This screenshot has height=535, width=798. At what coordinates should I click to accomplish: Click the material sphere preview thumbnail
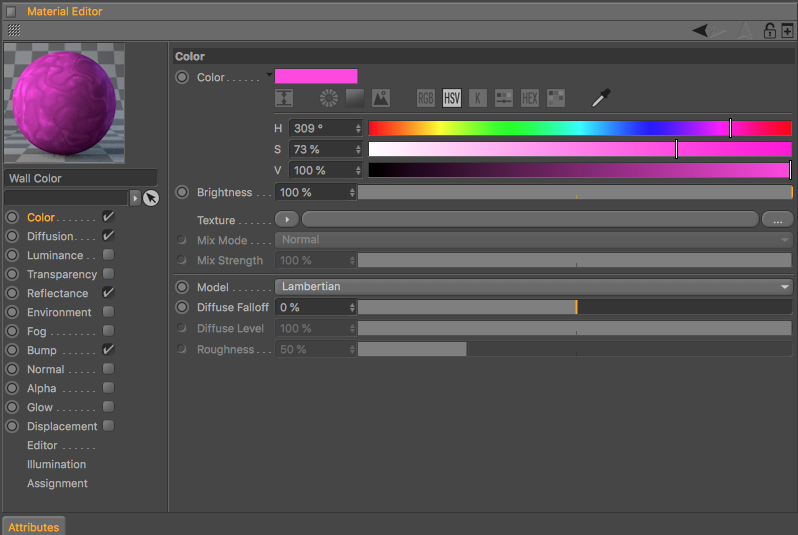64,103
